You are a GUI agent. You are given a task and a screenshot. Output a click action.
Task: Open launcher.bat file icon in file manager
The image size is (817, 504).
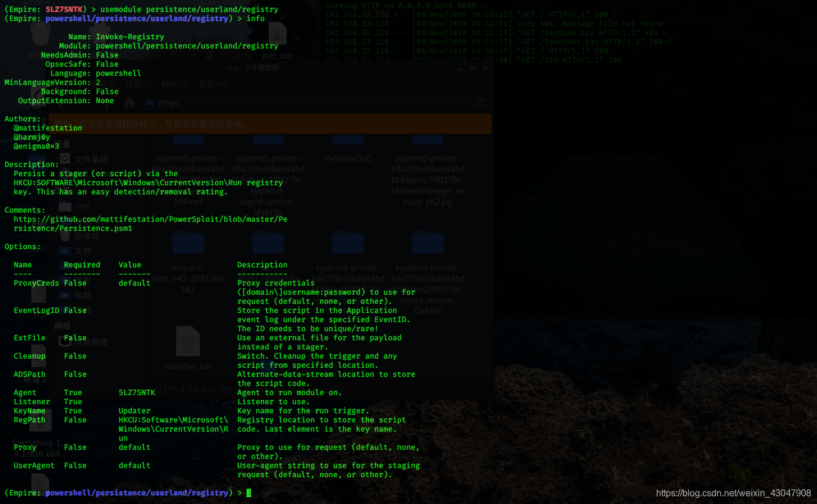pyautogui.click(x=188, y=342)
